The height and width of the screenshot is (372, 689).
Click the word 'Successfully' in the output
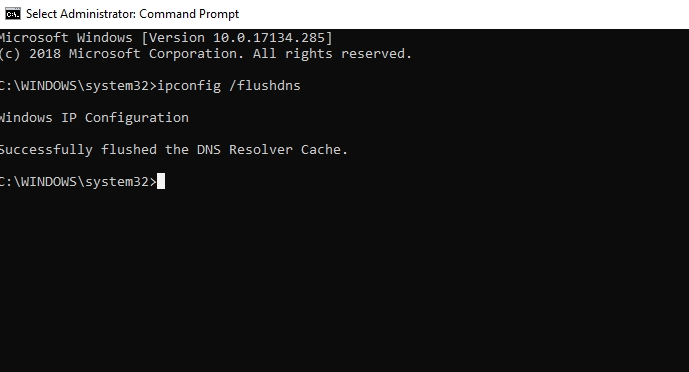(46, 150)
